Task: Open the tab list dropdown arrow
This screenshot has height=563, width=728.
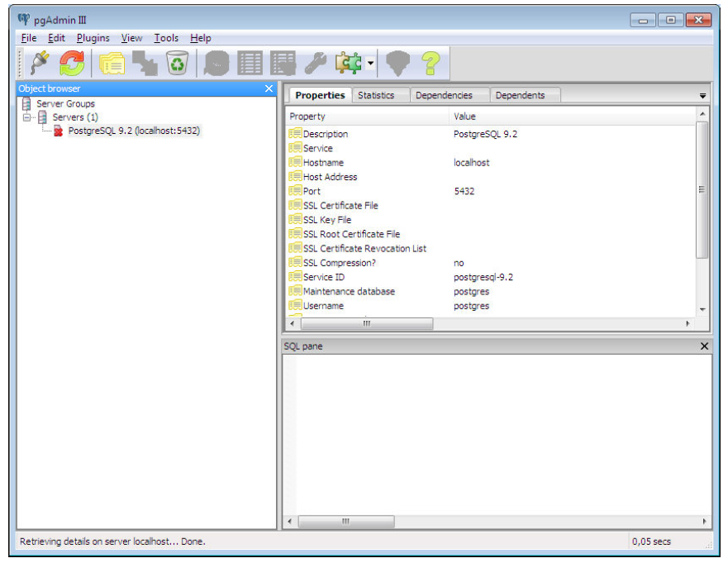Action: tap(702, 96)
